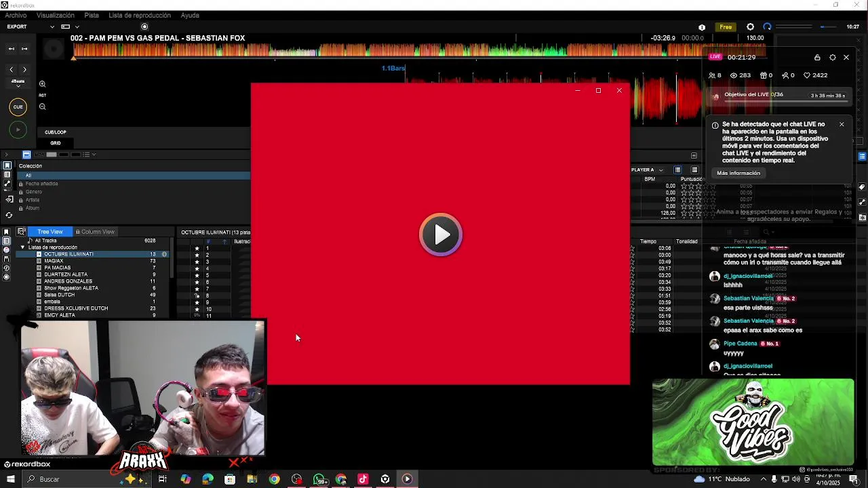868x488 pixels.
Task: Click the iTunes music icon in sidebar
Action: click(x=7, y=250)
